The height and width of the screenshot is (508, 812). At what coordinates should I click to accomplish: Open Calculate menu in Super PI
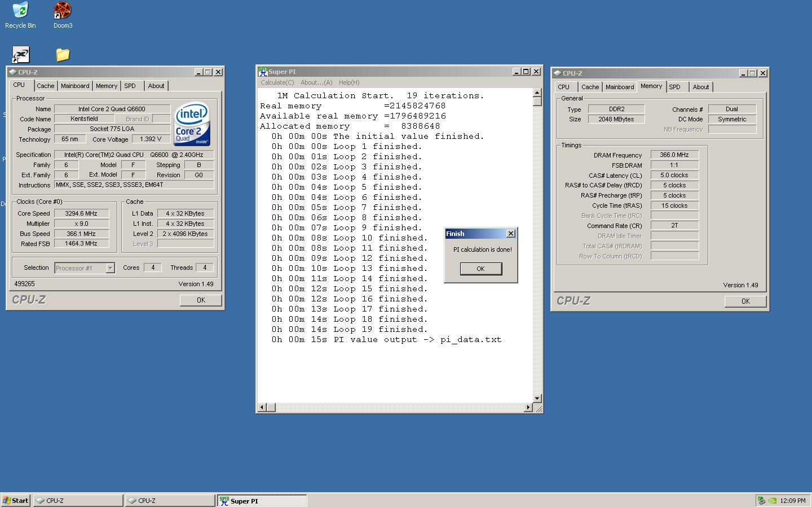(x=277, y=82)
